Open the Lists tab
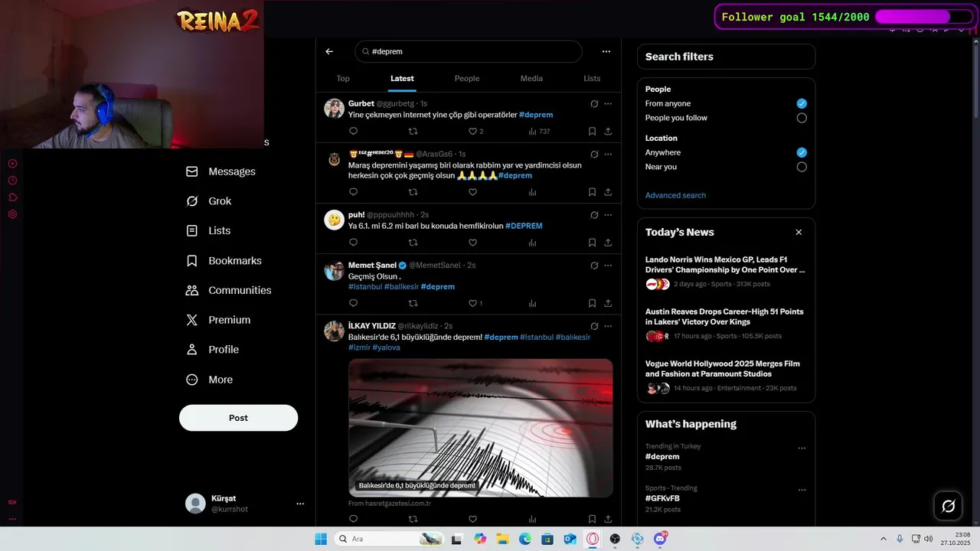980x551 pixels. [x=592, y=78]
